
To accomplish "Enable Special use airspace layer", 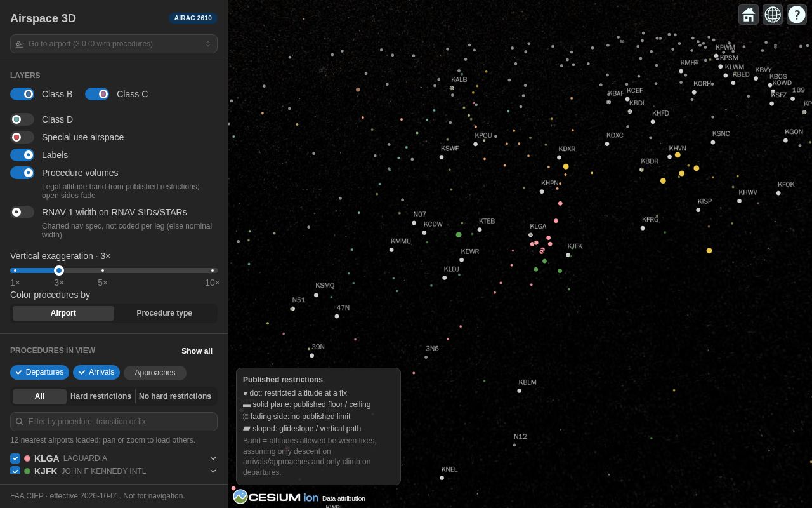I will (x=22, y=137).
